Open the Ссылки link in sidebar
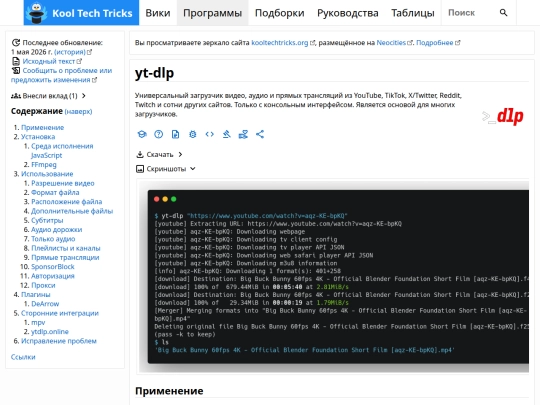Image resolution: width=540 pixels, height=405 pixels. 23,357
